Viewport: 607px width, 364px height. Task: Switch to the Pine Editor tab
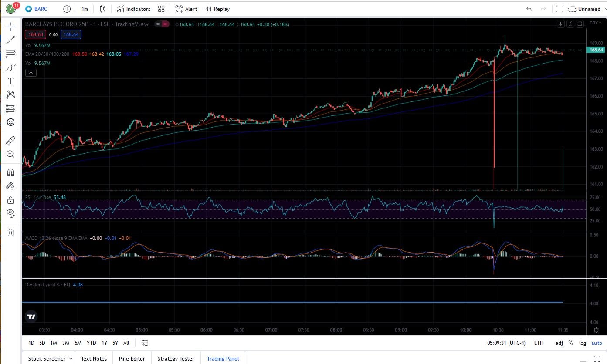click(x=132, y=359)
